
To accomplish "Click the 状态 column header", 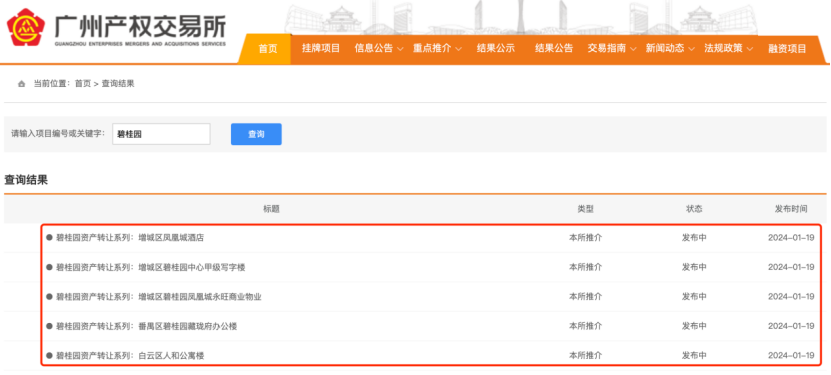I will tap(694, 209).
